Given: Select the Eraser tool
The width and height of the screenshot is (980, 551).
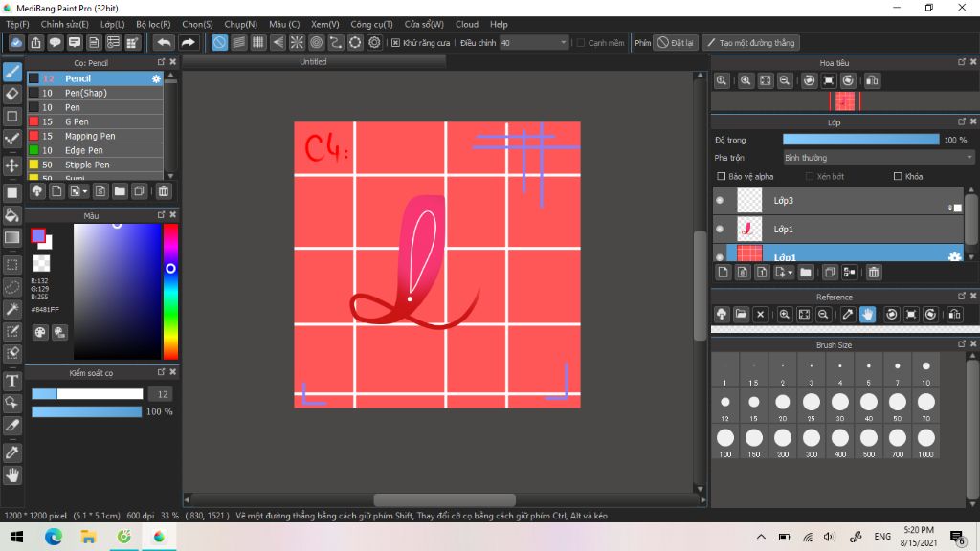Looking at the screenshot, I should (x=11, y=94).
